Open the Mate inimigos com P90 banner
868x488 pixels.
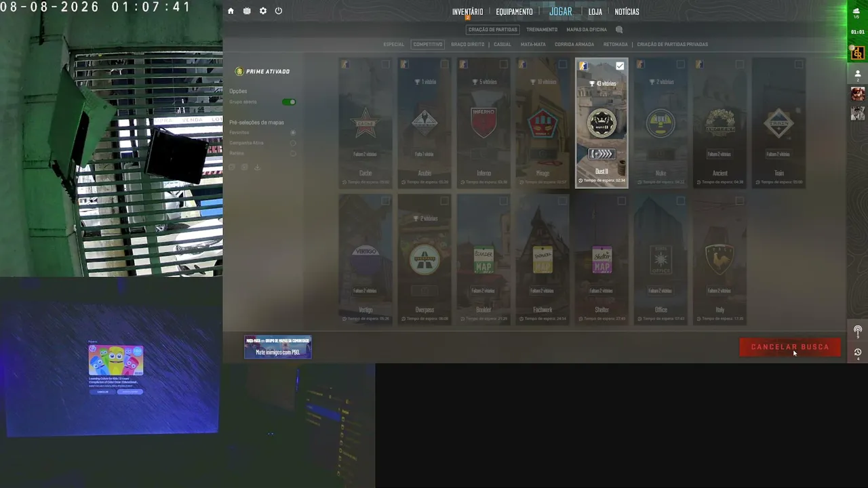point(278,347)
